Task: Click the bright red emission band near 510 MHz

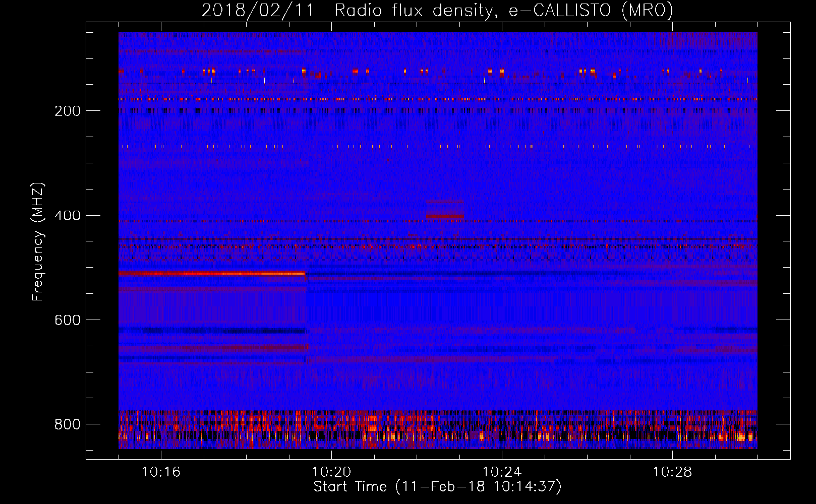Action: [212, 273]
